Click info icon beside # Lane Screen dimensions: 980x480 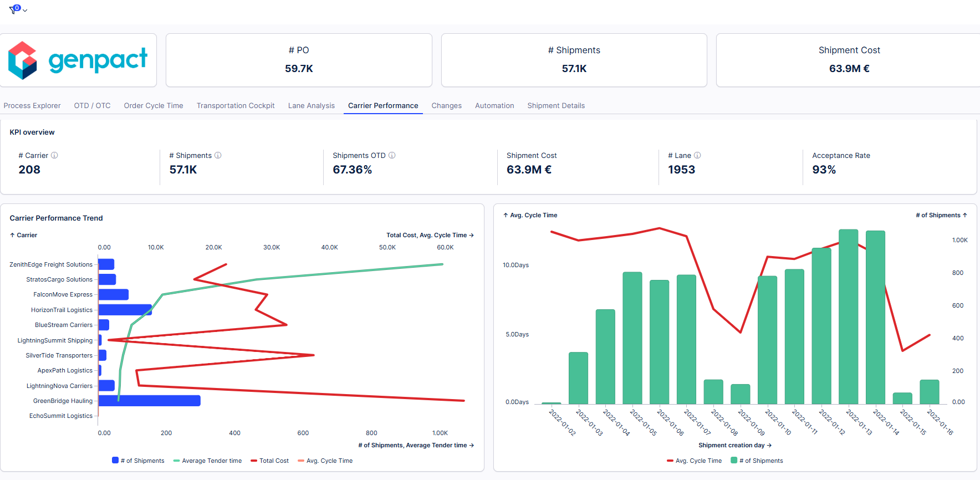click(697, 156)
